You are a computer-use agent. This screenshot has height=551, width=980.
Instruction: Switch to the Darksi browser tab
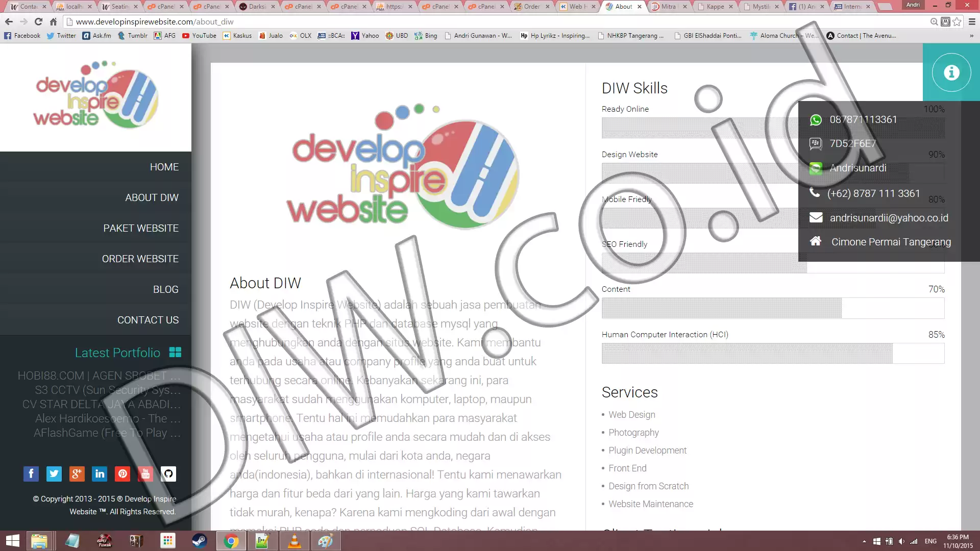click(x=257, y=7)
